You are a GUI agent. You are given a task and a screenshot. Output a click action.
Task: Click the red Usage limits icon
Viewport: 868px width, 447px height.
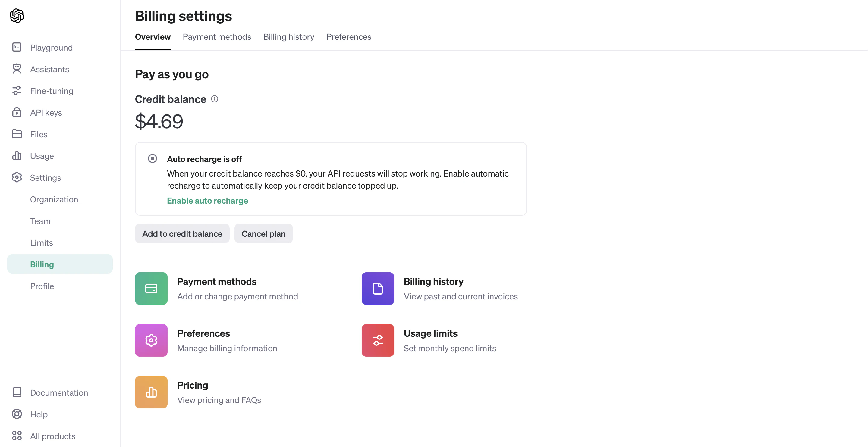(378, 340)
